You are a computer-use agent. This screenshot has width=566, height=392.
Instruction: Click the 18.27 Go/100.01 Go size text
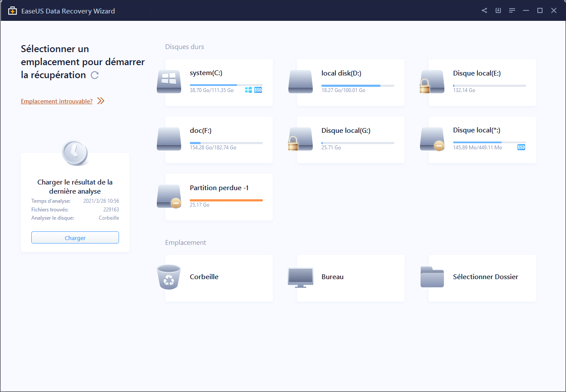click(343, 90)
